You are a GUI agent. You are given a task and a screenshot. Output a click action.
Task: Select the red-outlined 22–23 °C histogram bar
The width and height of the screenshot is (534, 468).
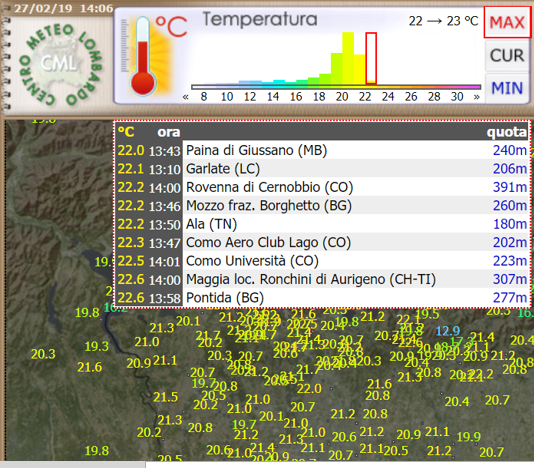(371, 58)
